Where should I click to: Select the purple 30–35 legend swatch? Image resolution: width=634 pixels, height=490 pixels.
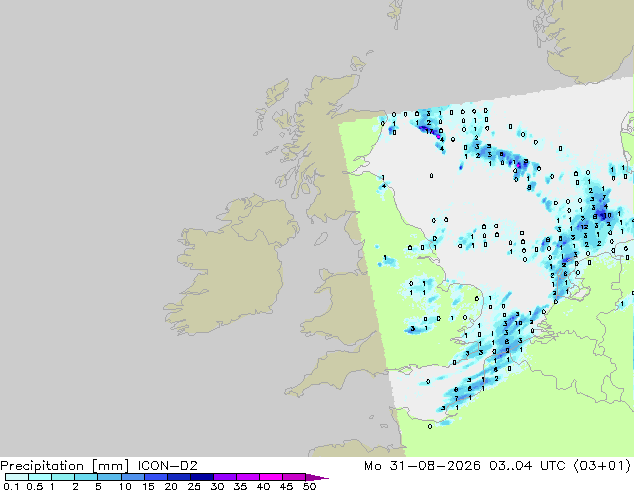click(225, 477)
